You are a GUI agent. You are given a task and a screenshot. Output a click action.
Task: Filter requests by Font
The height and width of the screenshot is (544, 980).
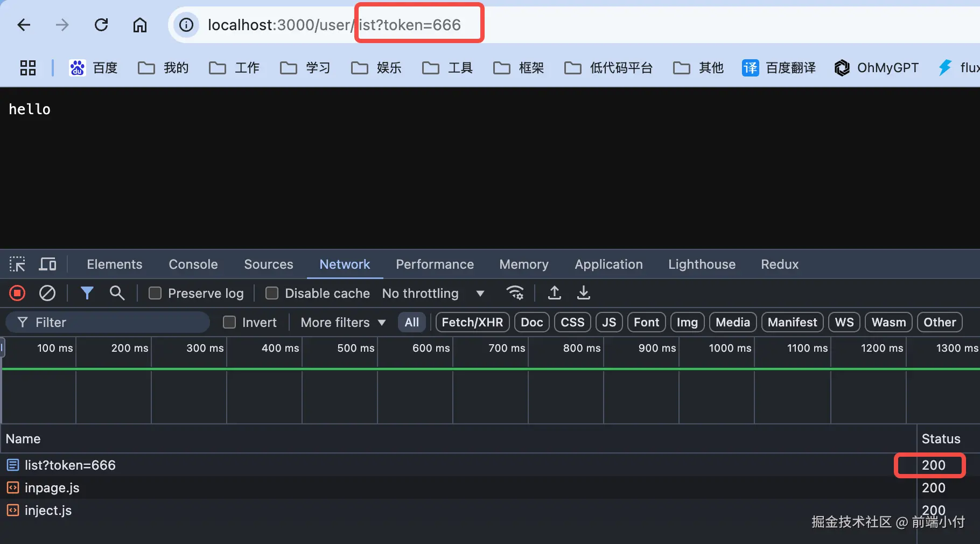coord(646,322)
